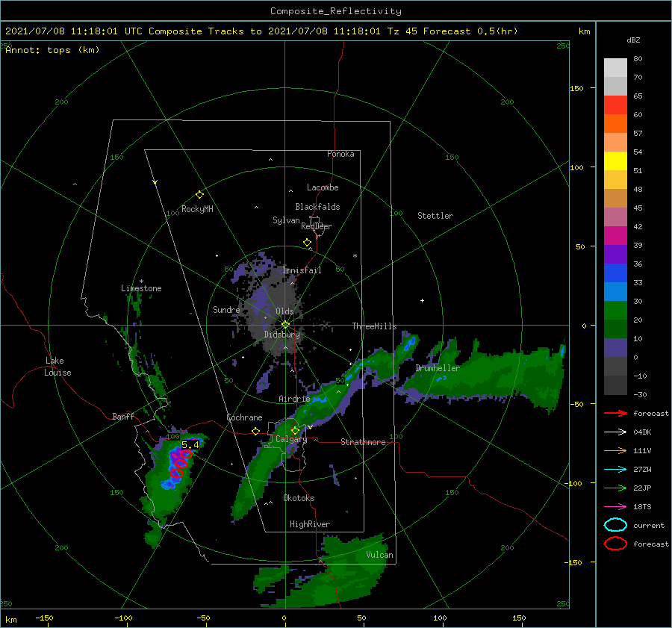Click the Composite_Reflectivity title
This screenshot has height=628, width=672.
click(x=336, y=11)
